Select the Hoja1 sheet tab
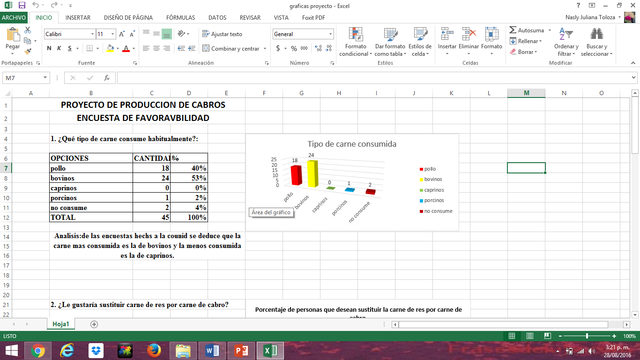This screenshot has height=360, width=640. pos(61,324)
